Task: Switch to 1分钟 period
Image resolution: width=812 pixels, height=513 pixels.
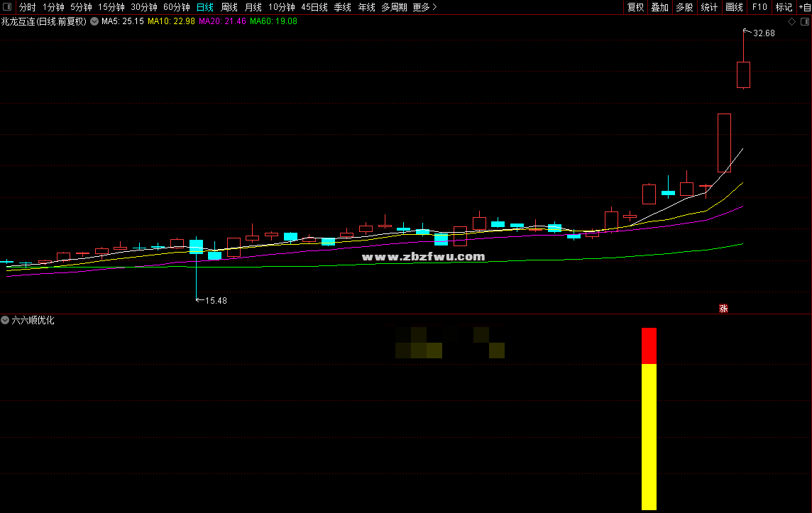Action: (x=53, y=7)
